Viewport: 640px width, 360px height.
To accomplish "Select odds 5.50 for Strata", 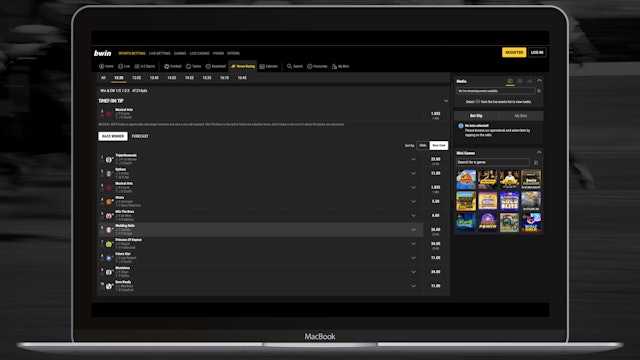I will coord(436,202).
